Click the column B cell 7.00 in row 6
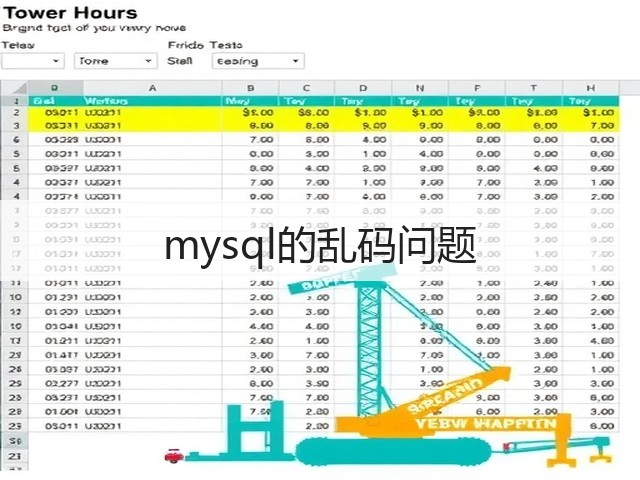This screenshot has height=480, width=640. (251, 140)
